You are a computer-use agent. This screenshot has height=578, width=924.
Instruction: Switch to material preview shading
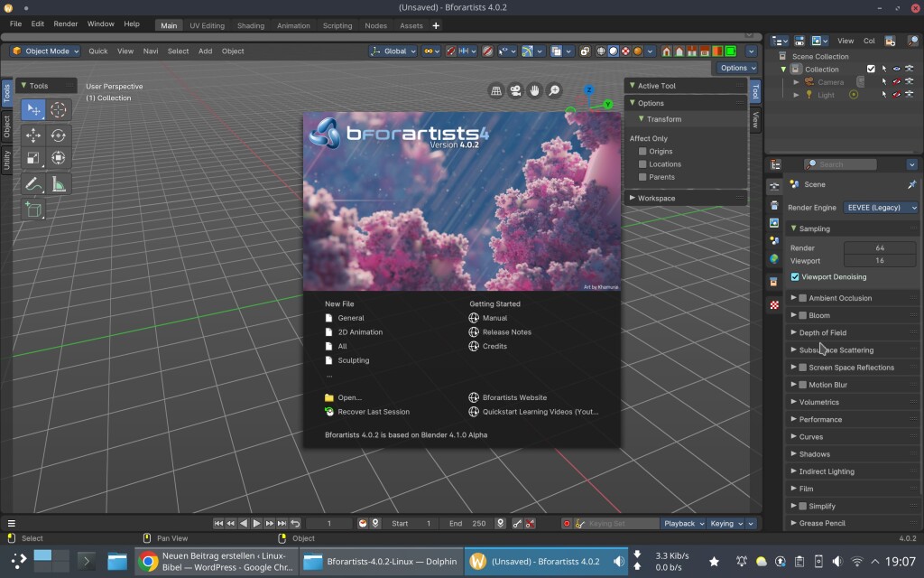point(625,51)
